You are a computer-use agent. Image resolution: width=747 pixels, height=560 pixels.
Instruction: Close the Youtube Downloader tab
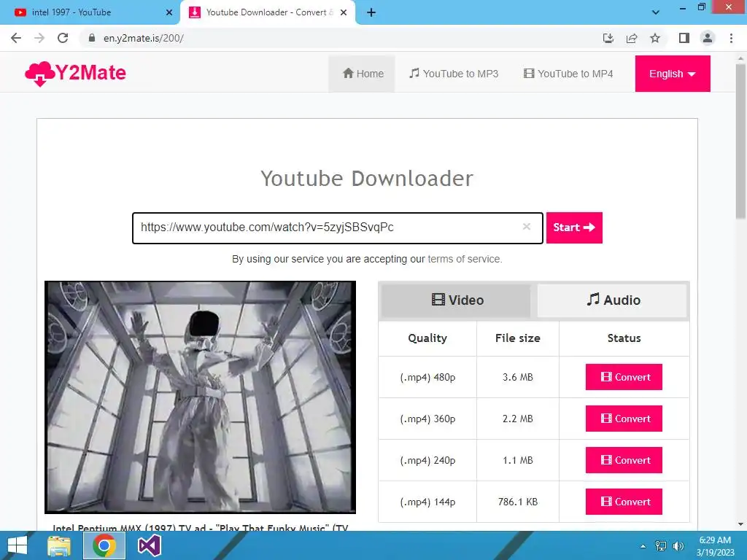(344, 13)
